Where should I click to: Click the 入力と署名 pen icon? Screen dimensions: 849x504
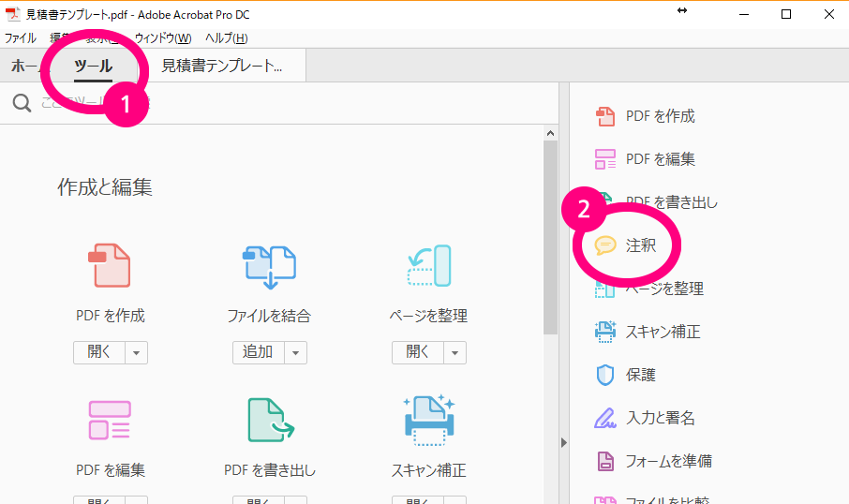(604, 418)
